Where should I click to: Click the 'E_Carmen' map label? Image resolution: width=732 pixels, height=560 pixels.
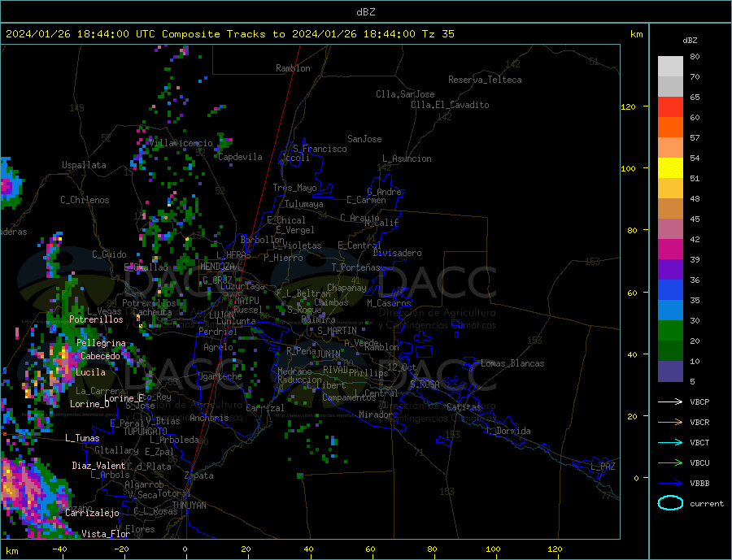366,200
